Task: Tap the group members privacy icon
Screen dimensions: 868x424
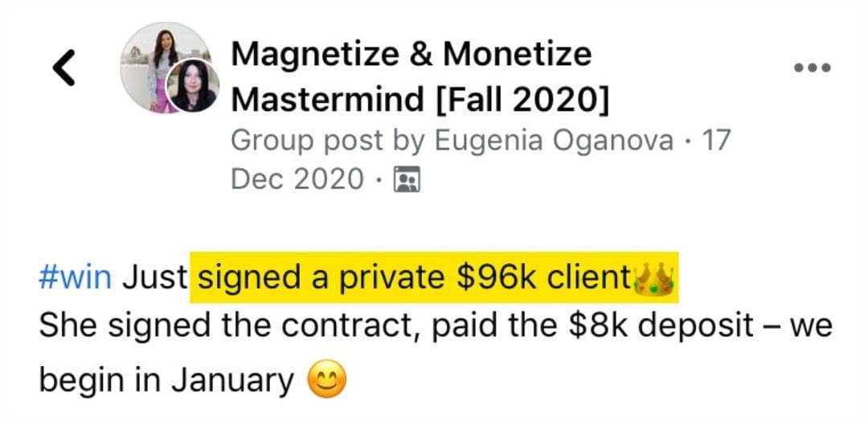Action: point(407,179)
